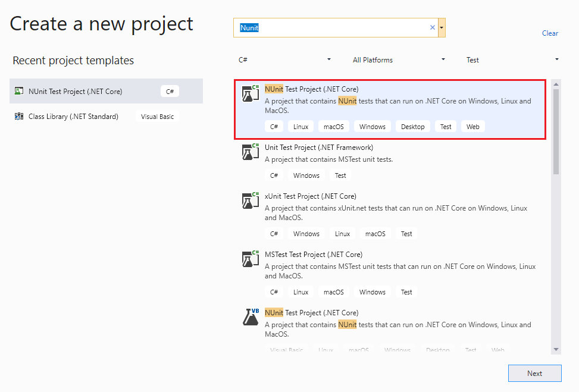Viewport: 579px width, 392px height.
Task: Click inside the Nunit search field
Action: [x=333, y=27]
